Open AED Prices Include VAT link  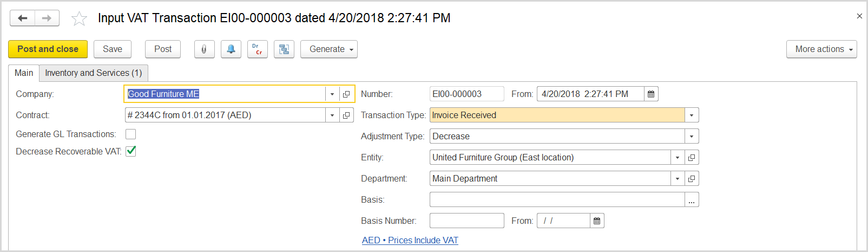(410, 240)
